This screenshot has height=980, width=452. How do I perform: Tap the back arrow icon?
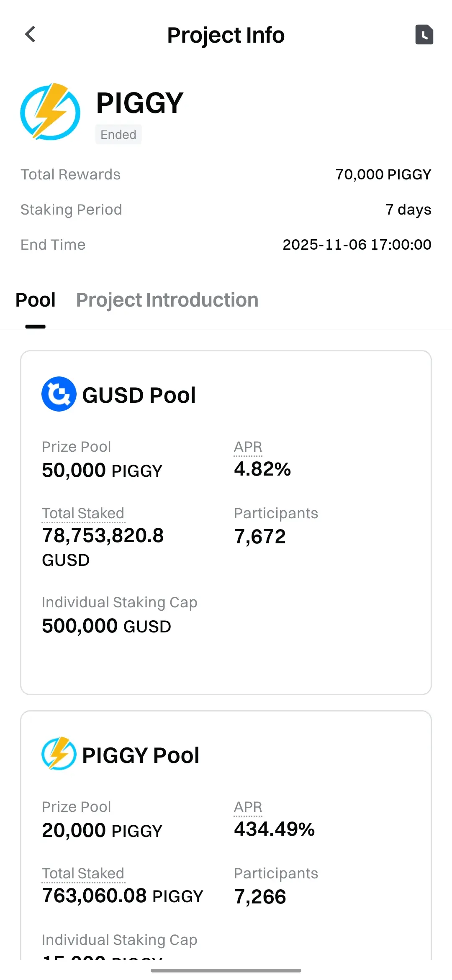point(30,34)
